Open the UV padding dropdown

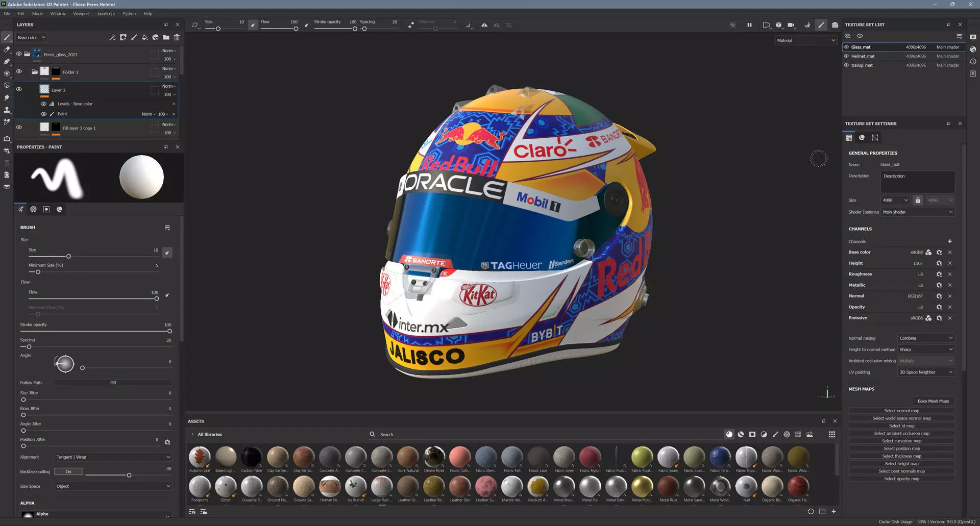tap(926, 372)
